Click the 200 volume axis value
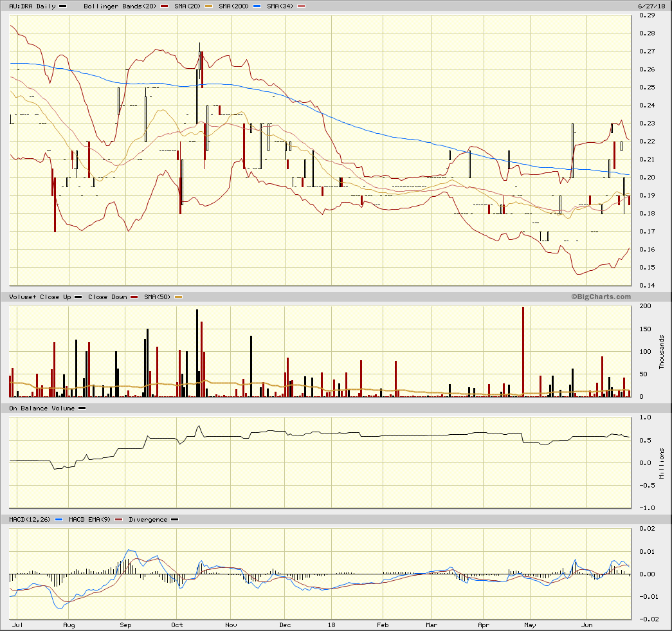The image size is (672, 631). pyautogui.click(x=645, y=306)
